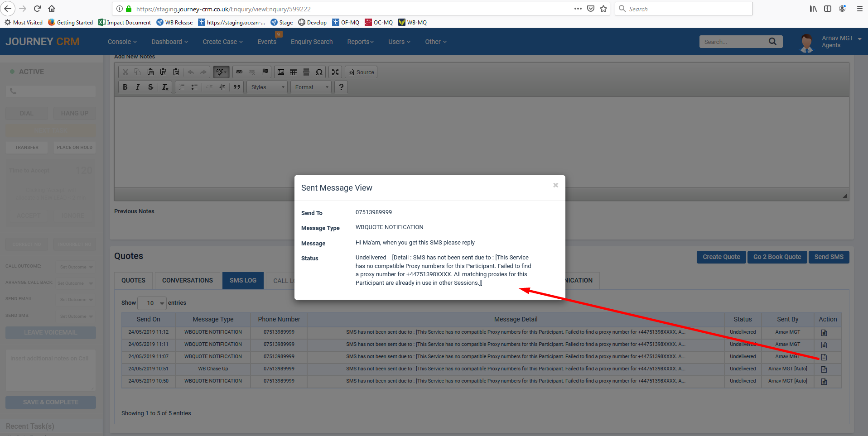868x436 pixels.
Task: Sort the table by Message Type column
Action: coord(213,319)
